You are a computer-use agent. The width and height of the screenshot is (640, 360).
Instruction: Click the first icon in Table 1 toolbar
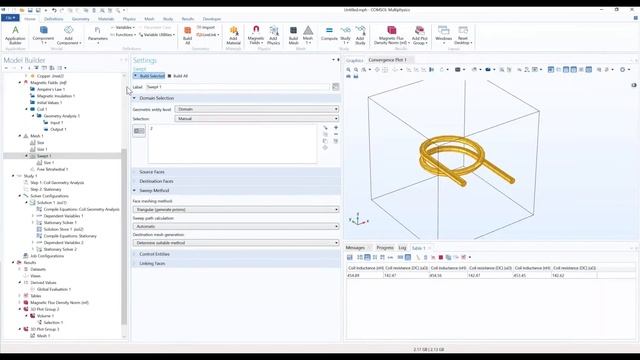tap(350, 257)
